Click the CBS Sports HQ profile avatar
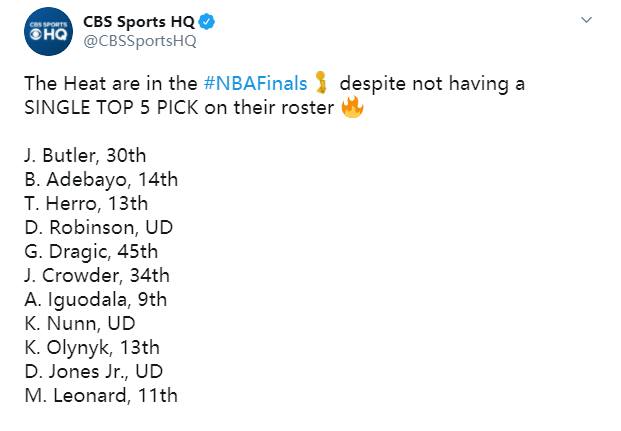Image resolution: width=621 pixels, height=431 pixels. coord(45,33)
